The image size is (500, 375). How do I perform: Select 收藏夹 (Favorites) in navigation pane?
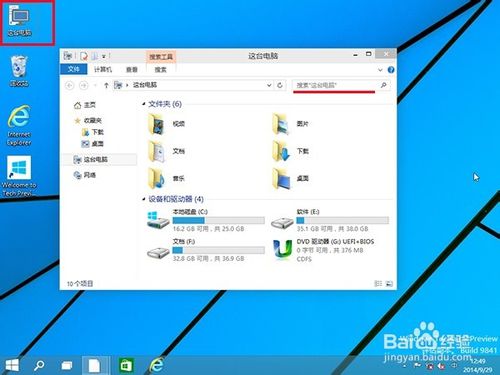coord(88,120)
